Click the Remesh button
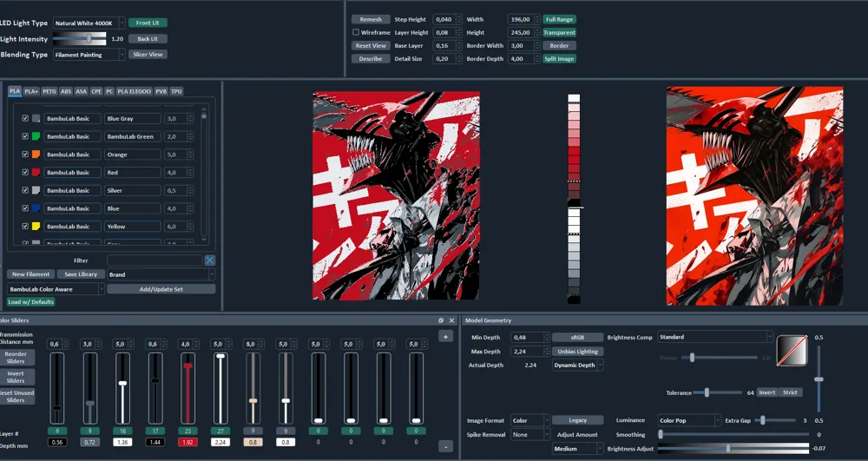The height and width of the screenshot is (461, 868). pos(371,19)
